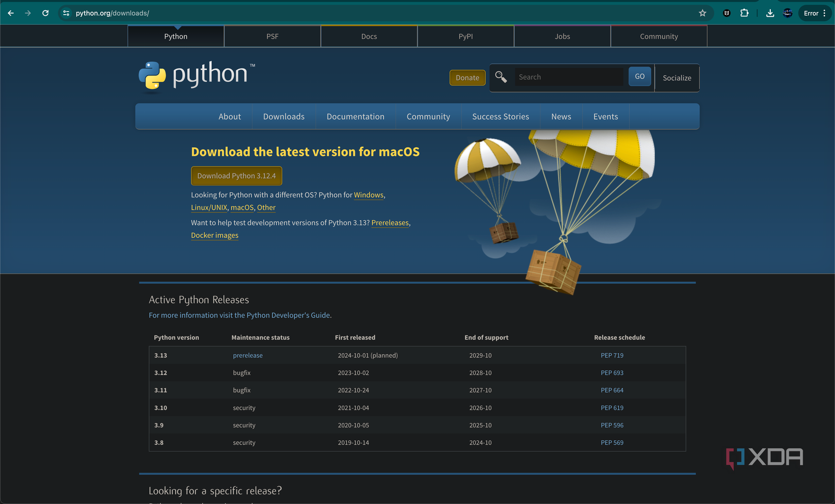Click the shield icon in the toolbar
The image size is (835, 504).
click(726, 13)
